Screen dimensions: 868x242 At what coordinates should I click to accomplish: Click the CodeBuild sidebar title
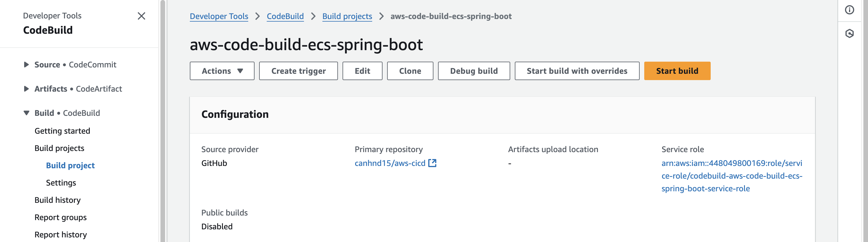[48, 30]
